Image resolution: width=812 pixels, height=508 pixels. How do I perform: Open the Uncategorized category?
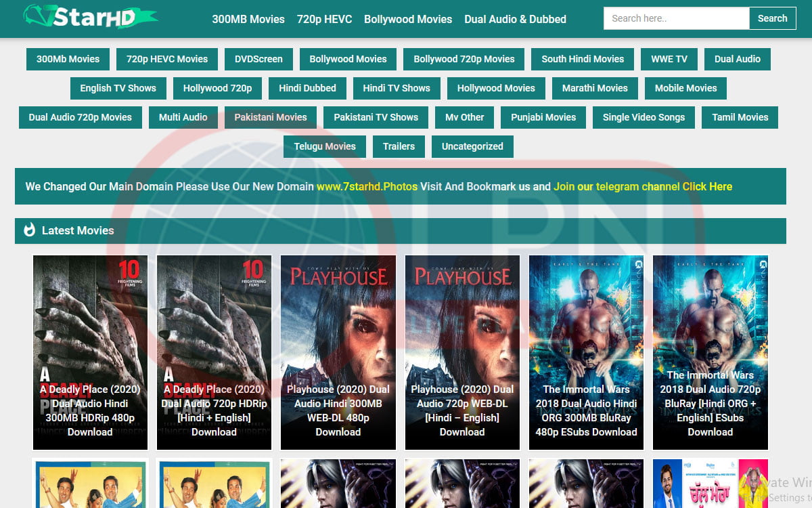tap(472, 146)
